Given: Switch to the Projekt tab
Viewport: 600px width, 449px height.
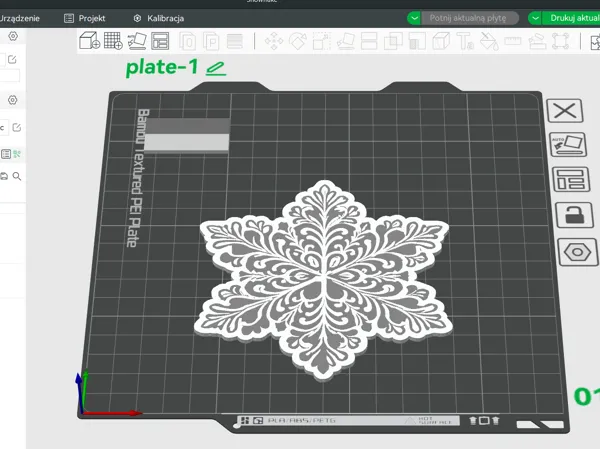Looking at the screenshot, I should coord(85,18).
